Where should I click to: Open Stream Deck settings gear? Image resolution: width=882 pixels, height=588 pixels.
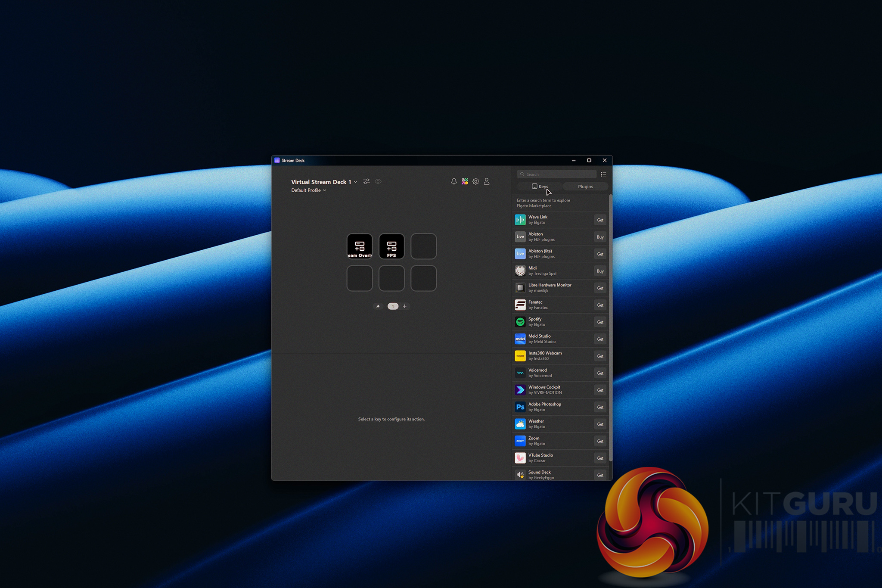[x=475, y=181]
